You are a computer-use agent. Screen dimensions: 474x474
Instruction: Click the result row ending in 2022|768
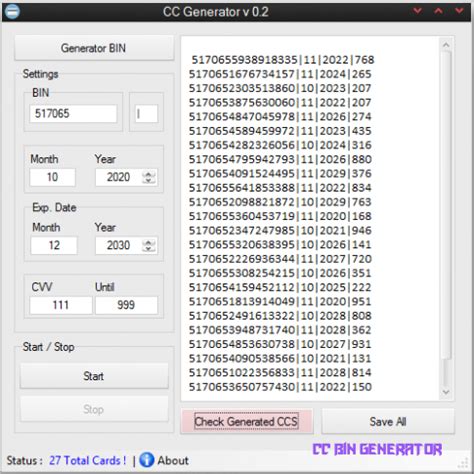pos(283,60)
